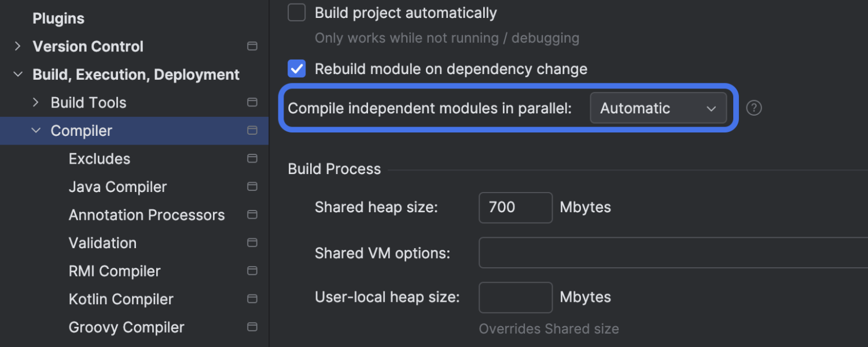Collapse Build, Execution, Deployment
The width and height of the screenshot is (868, 347).
click(17, 74)
